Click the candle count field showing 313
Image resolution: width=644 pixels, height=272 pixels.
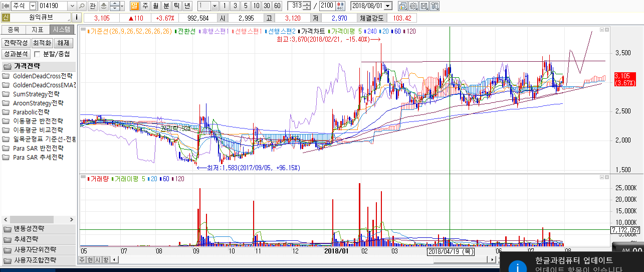296,6
